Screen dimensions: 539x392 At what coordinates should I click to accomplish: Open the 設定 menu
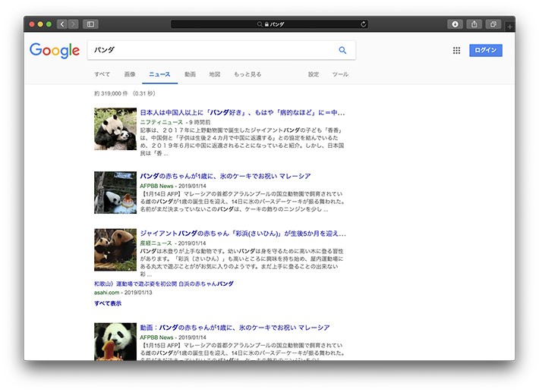pos(314,74)
